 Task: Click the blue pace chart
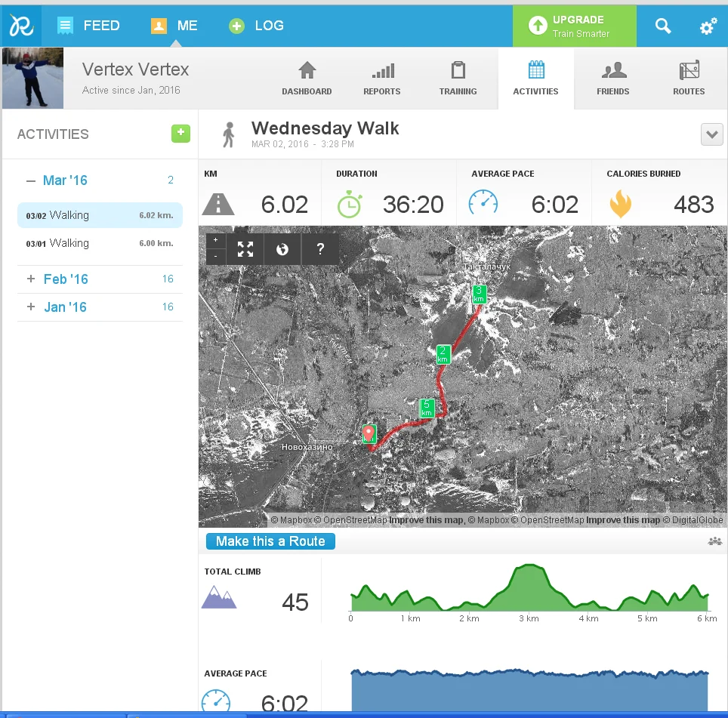click(x=529, y=690)
